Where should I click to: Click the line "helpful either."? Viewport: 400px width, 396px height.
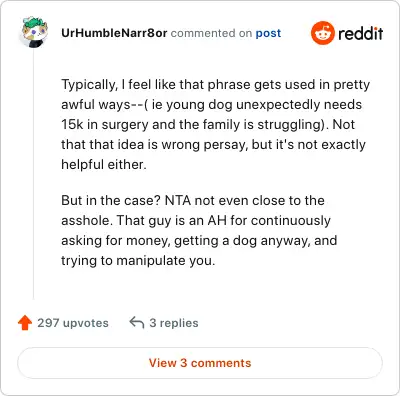pyautogui.click(x=104, y=165)
